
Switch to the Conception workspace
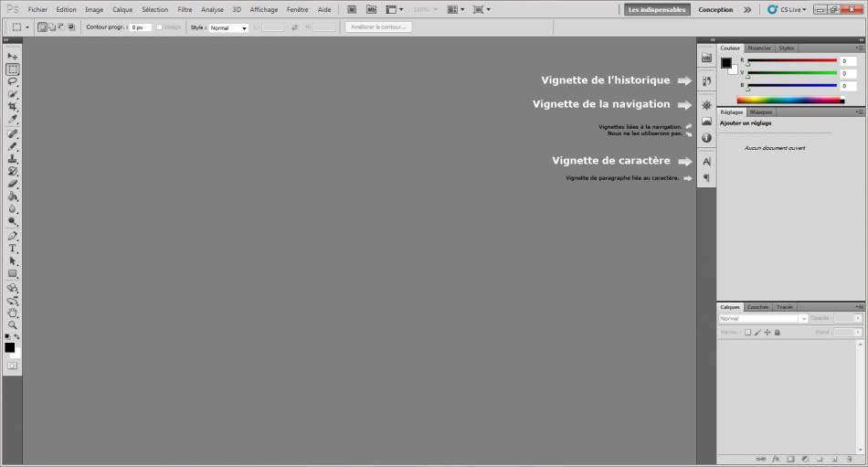coord(715,9)
